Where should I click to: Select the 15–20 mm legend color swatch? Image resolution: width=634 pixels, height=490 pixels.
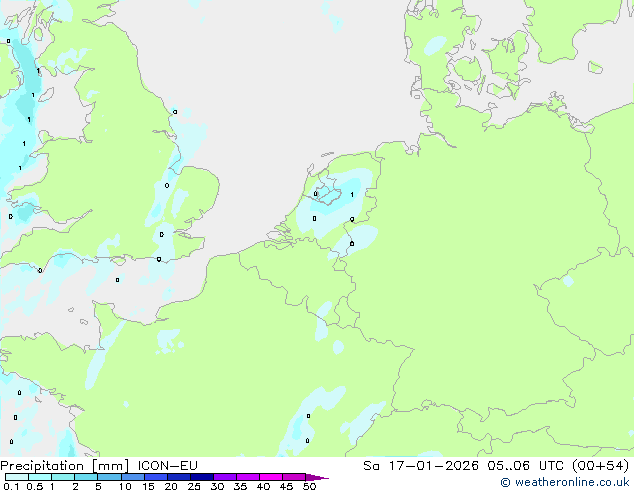click(155, 477)
